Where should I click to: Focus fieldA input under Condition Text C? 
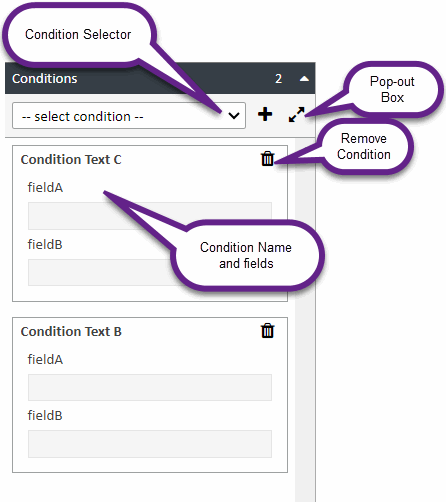(150, 216)
